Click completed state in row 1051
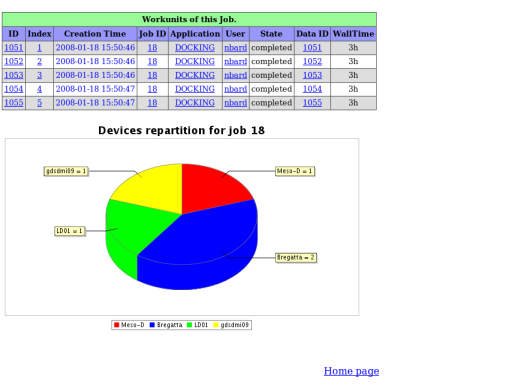This screenshot has width=530, height=386. point(272,48)
